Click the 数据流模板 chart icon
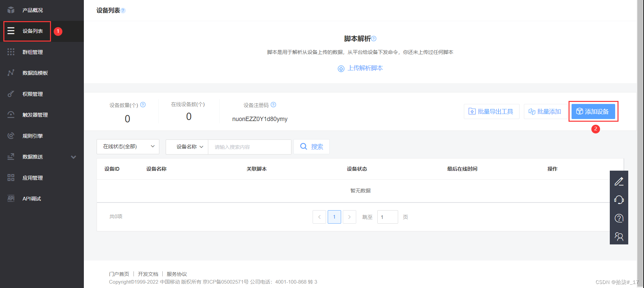This screenshot has width=644, height=288. point(11,73)
